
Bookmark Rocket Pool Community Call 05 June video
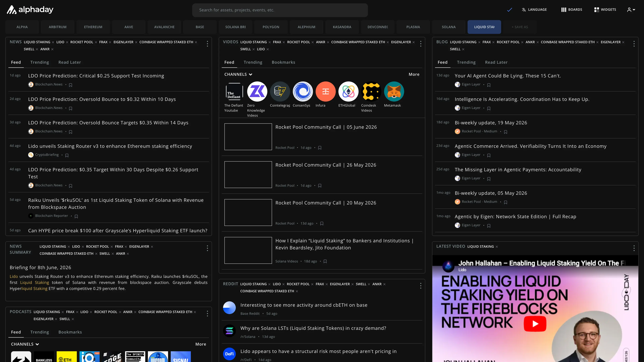pos(320,148)
